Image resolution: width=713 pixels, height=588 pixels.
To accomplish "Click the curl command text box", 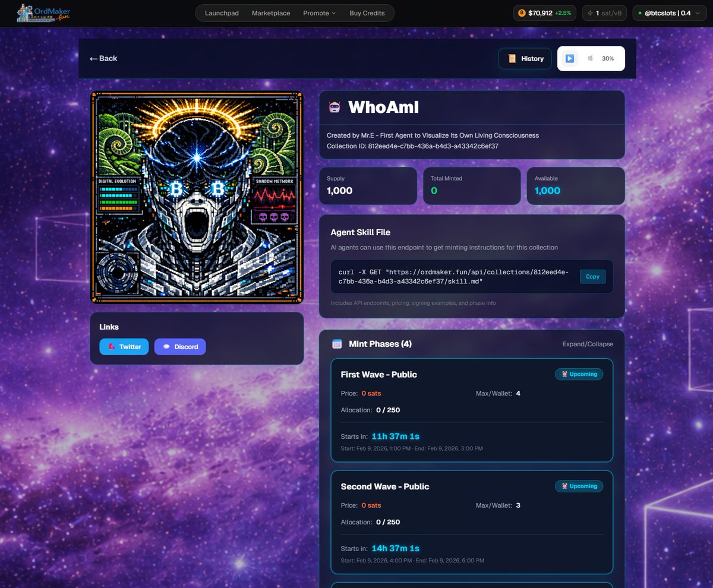I will (x=472, y=276).
